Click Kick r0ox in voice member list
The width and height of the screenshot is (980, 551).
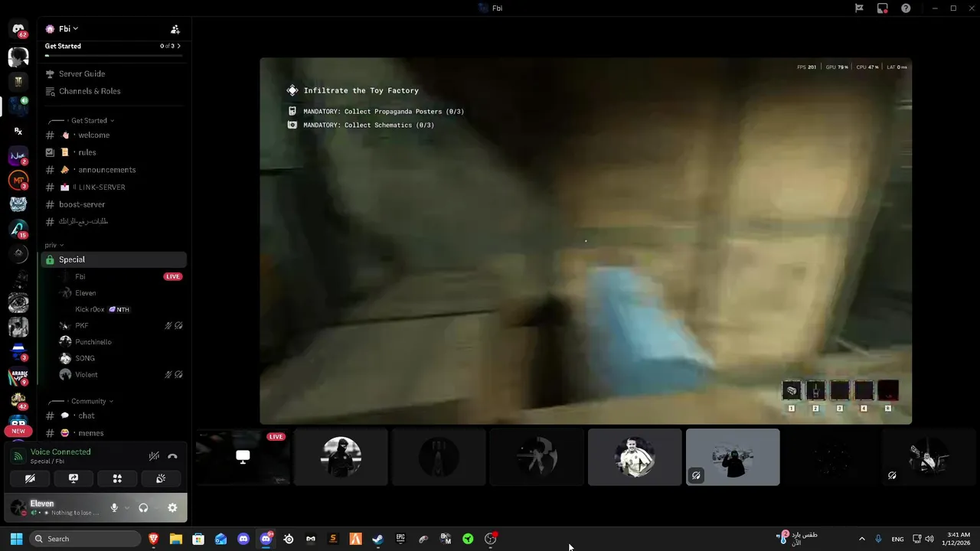pos(121,309)
